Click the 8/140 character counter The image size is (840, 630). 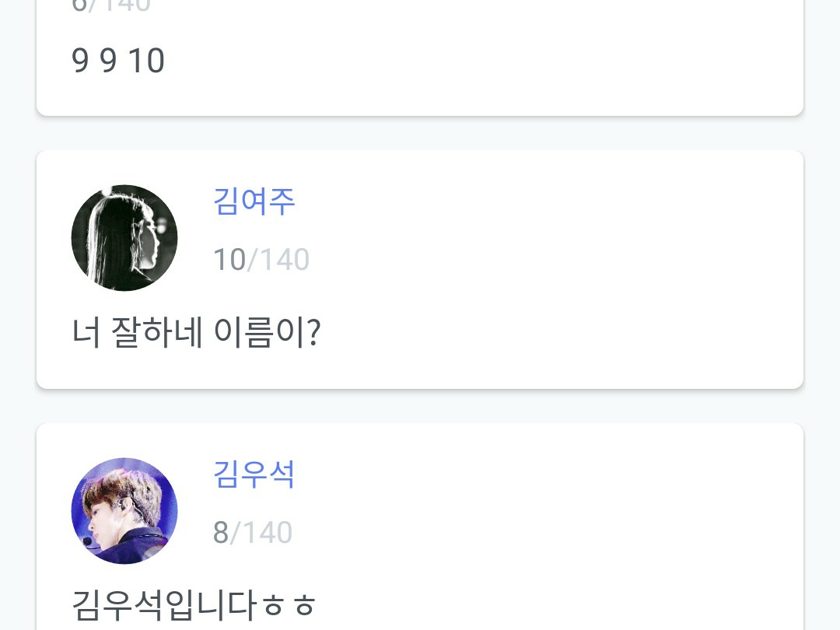click(x=253, y=533)
